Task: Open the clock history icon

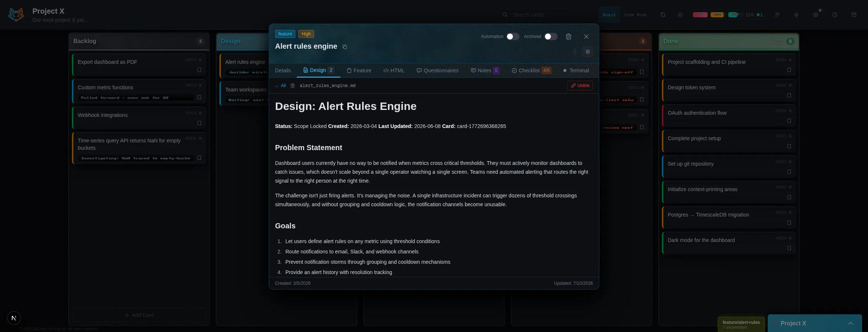Action: point(835,15)
